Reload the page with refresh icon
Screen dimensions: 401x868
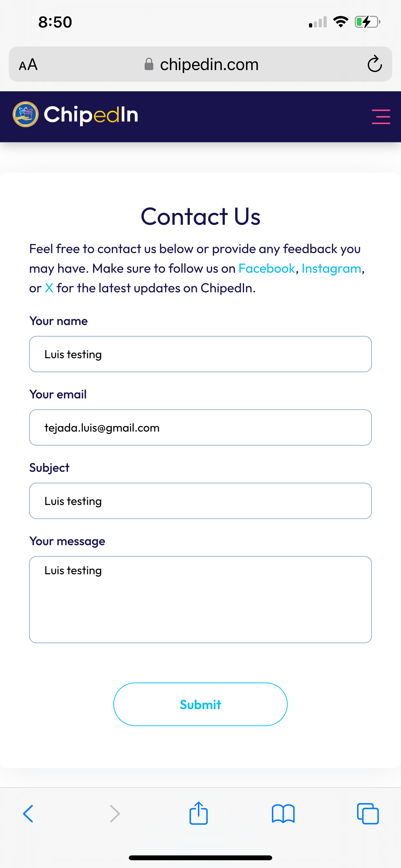[375, 64]
